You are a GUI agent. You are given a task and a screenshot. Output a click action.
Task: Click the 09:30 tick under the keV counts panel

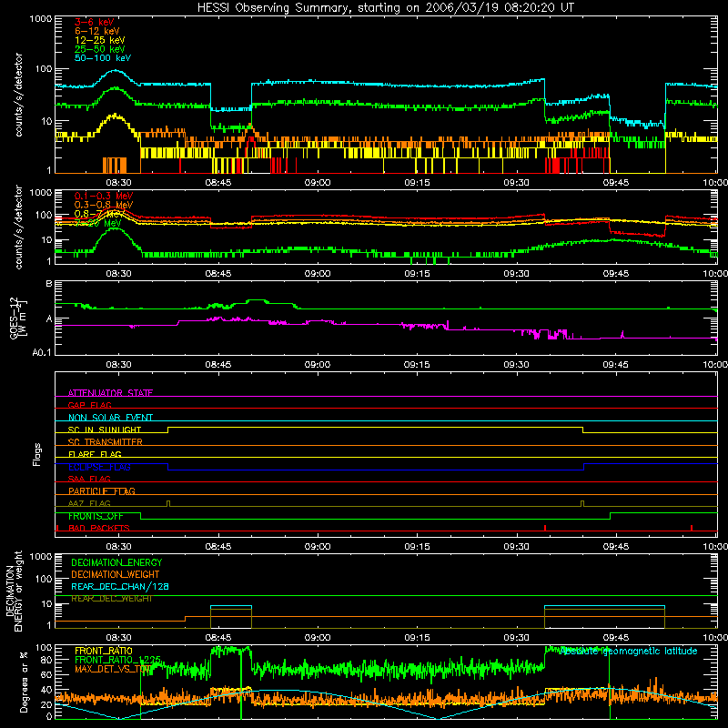click(516, 183)
